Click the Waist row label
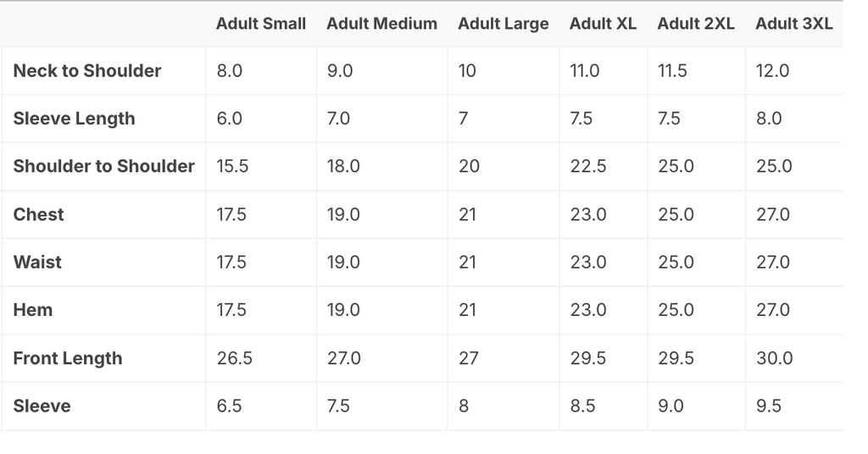Screen dimensions: 868x454 point(37,262)
